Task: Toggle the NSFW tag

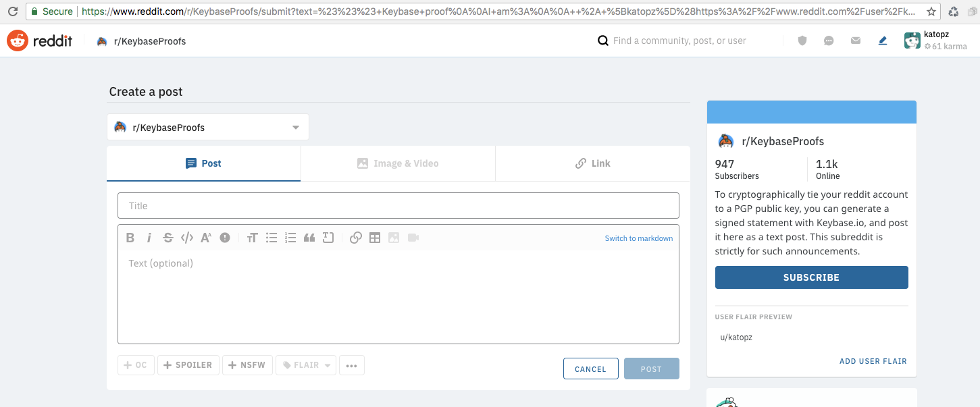Action: (x=248, y=365)
